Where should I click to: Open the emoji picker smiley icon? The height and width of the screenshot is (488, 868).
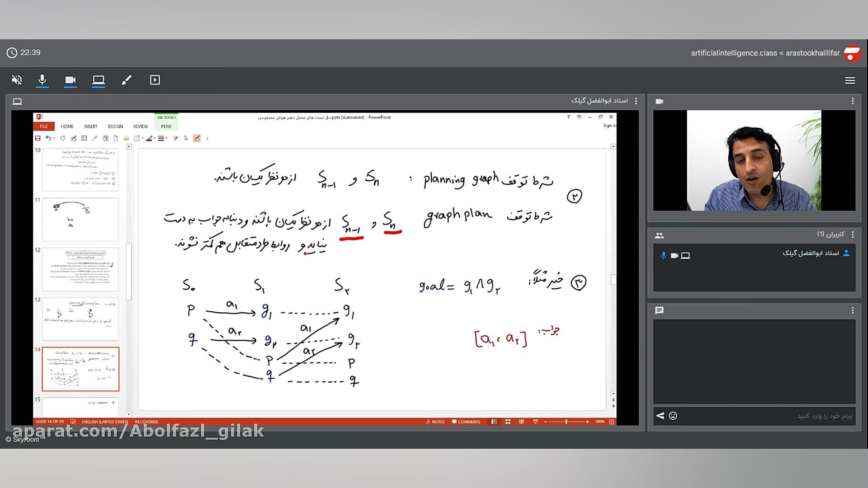click(x=673, y=416)
